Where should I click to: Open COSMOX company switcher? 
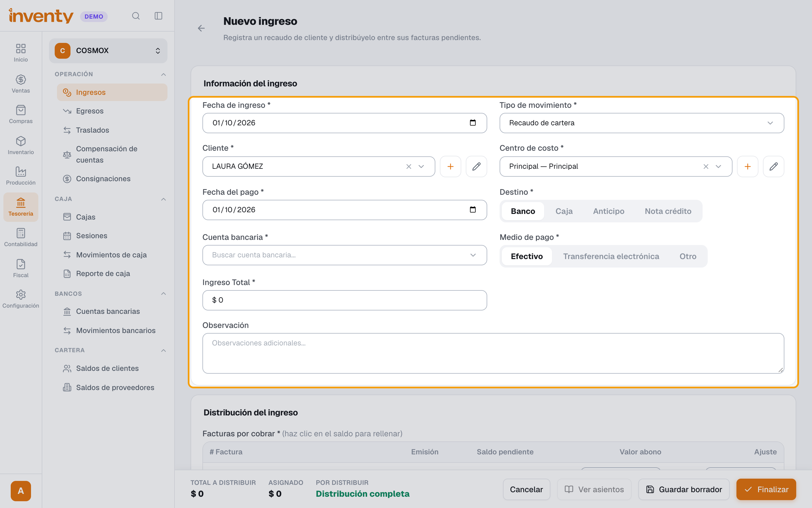(108, 51)
